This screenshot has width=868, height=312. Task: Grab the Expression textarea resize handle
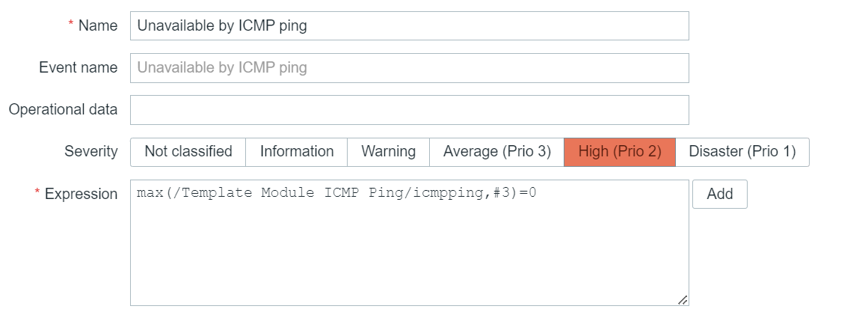(683, 300)
